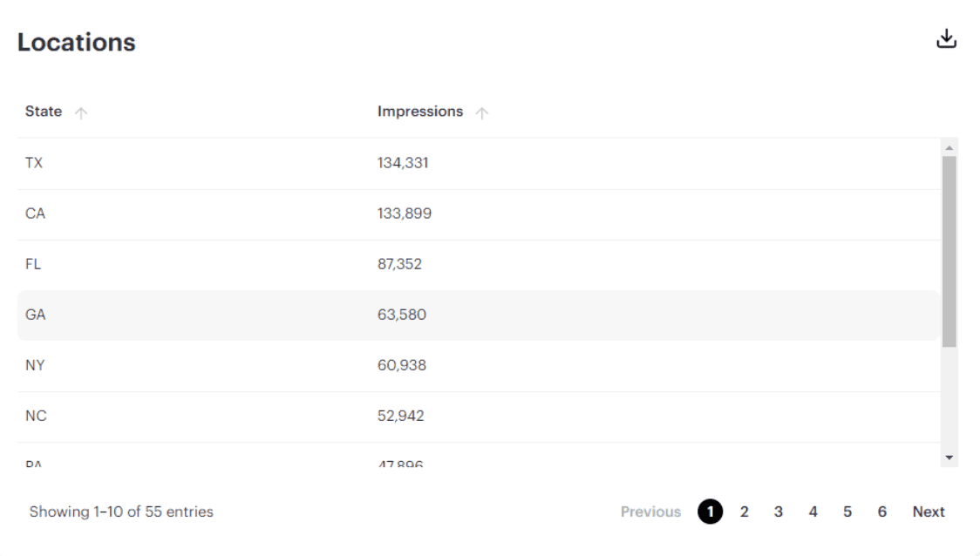Click the Previous page link
Screen dimensions: 980x556
pyautogui.click(x=650, y=512)
